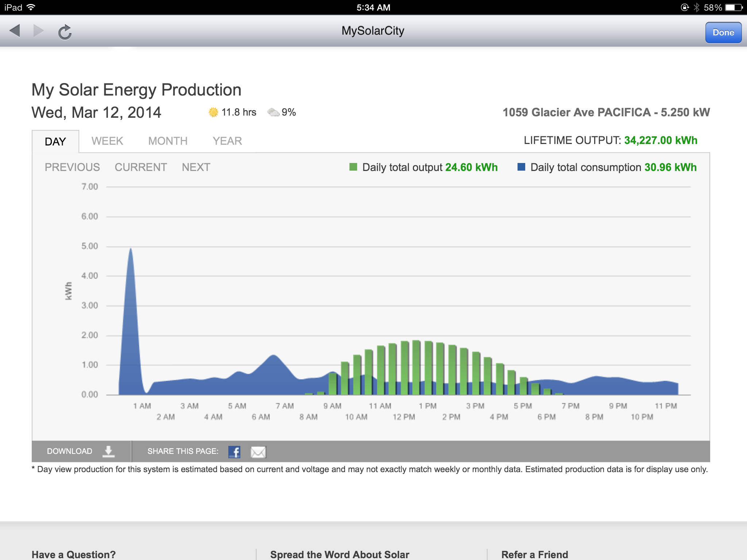Tap the sun hours icon
This screenshot has width=747, height=560.
(x=213, y=112)
